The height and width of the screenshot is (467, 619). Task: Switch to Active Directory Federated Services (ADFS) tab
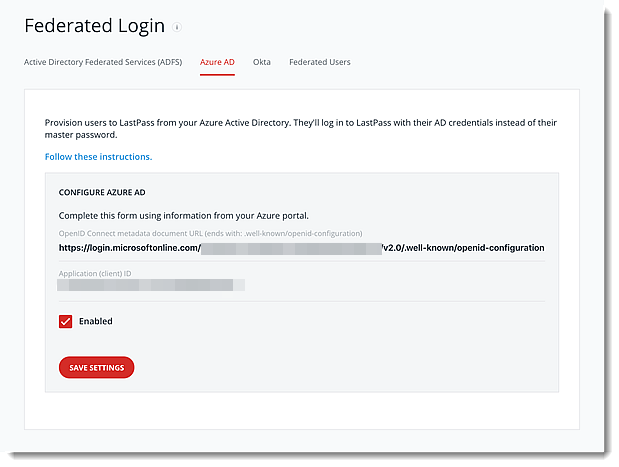point(103,62)
